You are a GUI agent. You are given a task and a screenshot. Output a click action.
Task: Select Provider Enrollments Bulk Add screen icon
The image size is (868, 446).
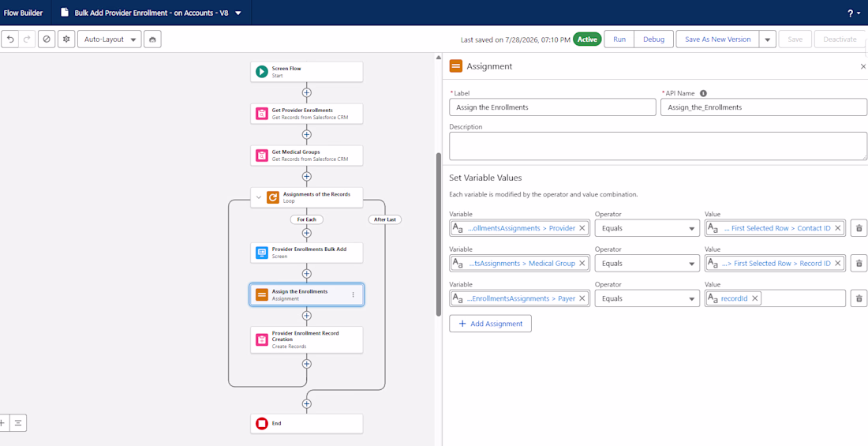point(262,253)
